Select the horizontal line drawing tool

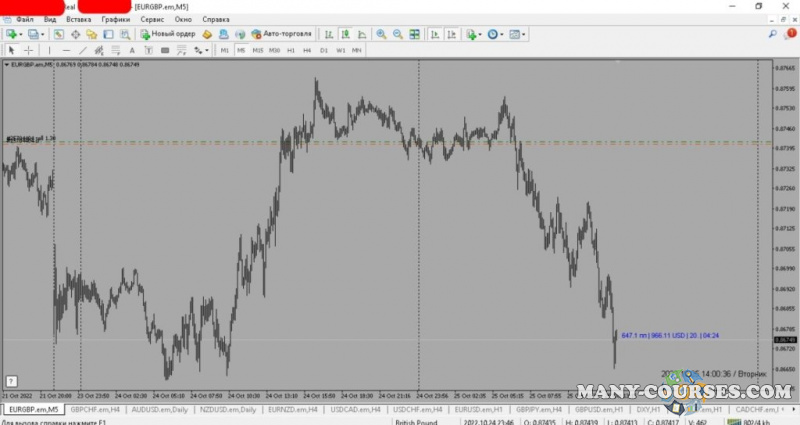tap(64, 50)
